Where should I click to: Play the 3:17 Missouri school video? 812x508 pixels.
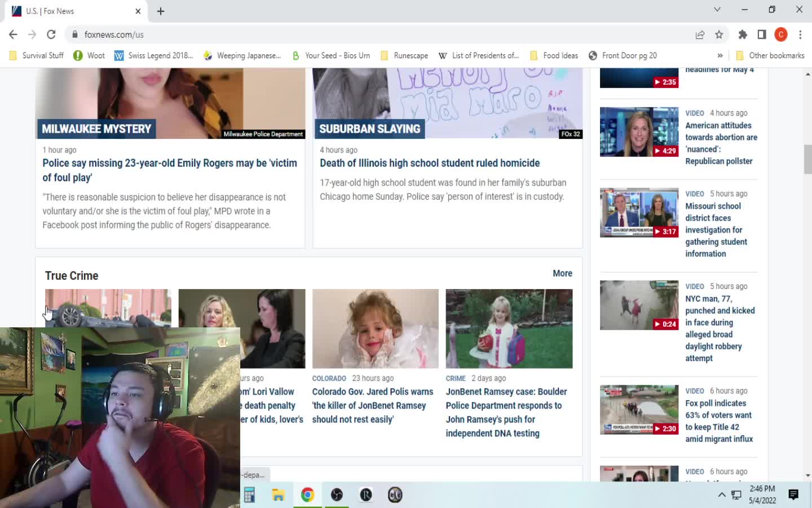tap(639, 212)
